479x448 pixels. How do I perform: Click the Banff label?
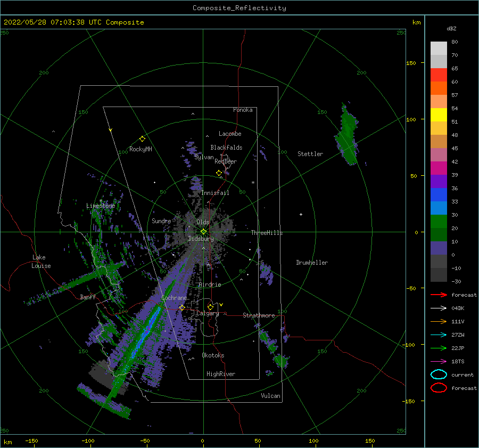coord(88,297)
